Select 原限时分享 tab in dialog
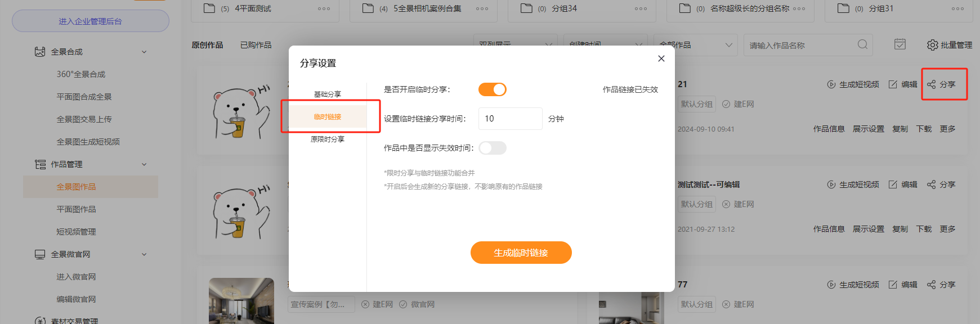This screenshot has width=980, height=324. pyautogui.click(x=328, y=139)
